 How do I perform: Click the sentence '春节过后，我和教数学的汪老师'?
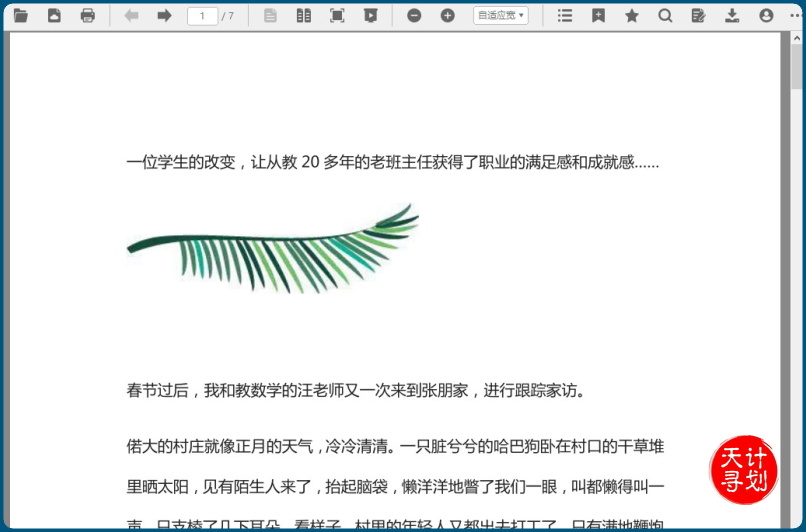pos(356,391)
